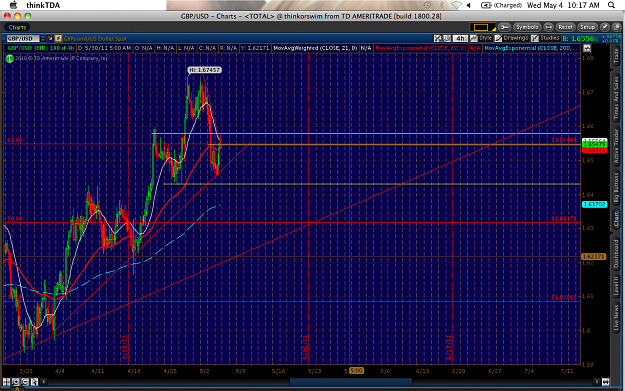Click the cyan MovAvgExponential (CLOSE, 200 label
The height and width of the screenshot is (391, 625).
click(531, 48)
